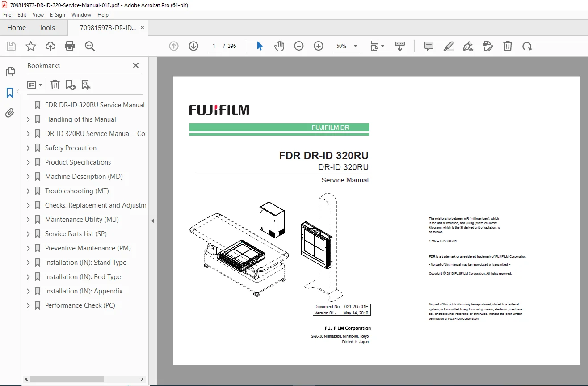Image resolution: width=588 pixels, height=386 pixels.
Task: Expand the Handling of this Manual bookmark
Action: 28,119
